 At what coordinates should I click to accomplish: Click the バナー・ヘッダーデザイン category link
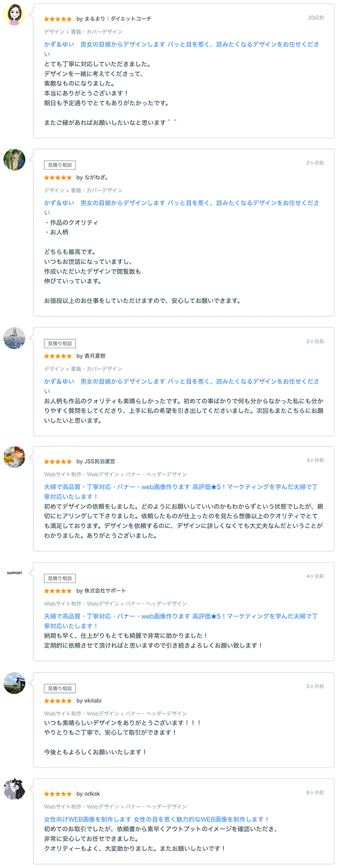tap(157, 474)
